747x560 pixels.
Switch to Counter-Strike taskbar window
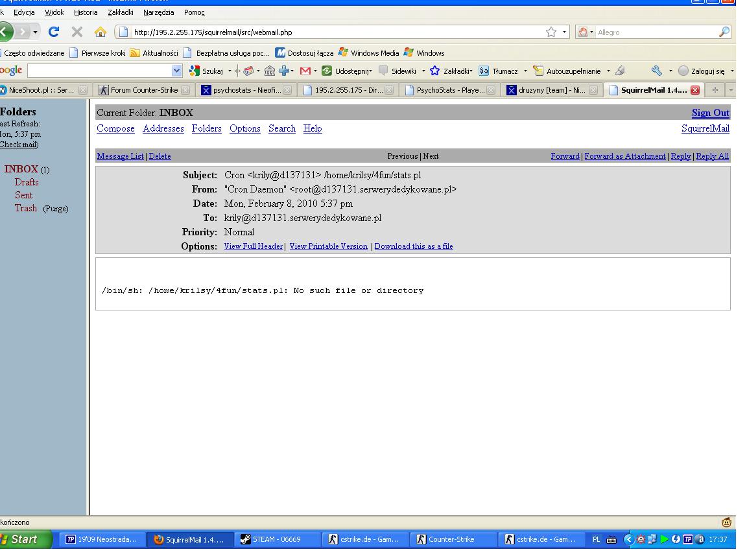click(x=452, y=539)
